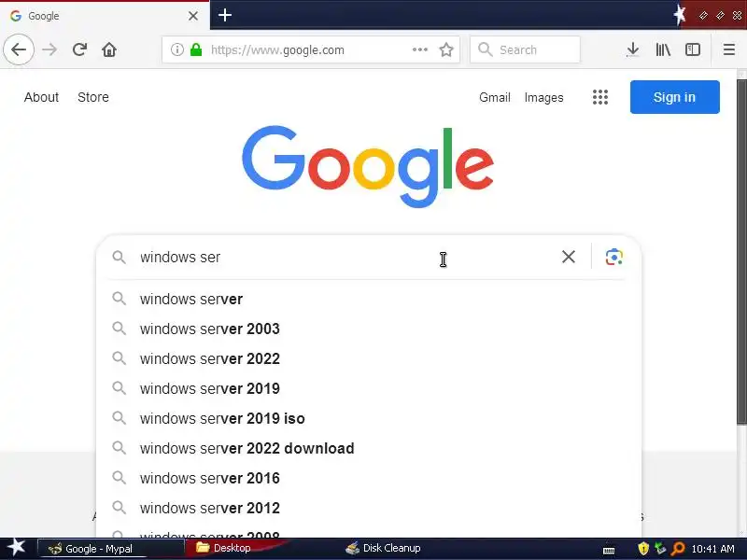Image resolution: width=747 pixels, height=560 pixels.
Task: Toggle the sidebar view icon
Action: [692, 49]
